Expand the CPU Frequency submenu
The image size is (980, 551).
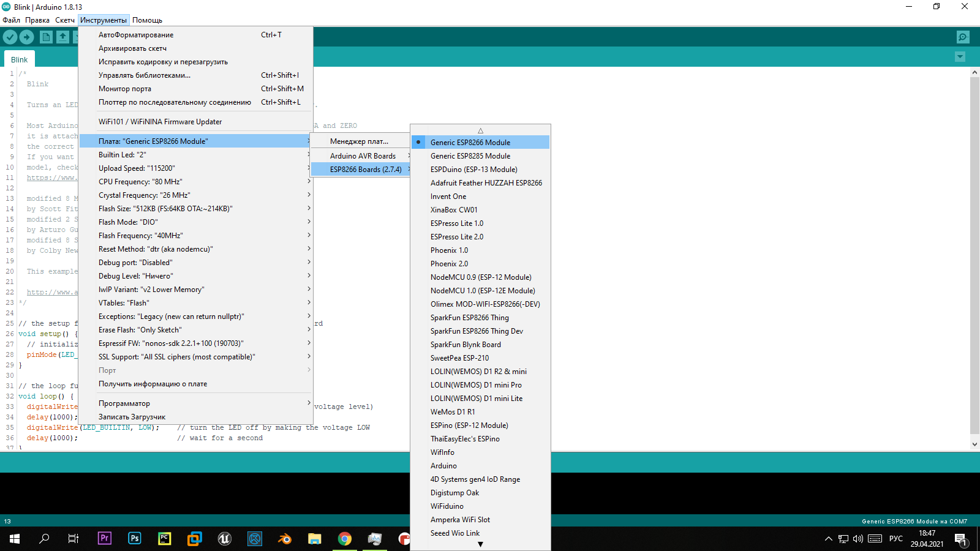tap(196, 182)
